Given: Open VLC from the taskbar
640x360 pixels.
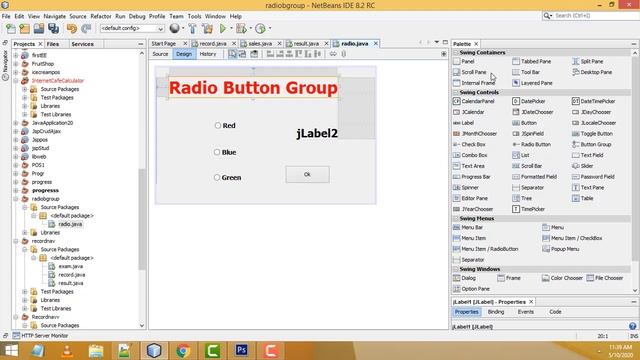Looking at the screenshot, I should (x=67, y=351).
